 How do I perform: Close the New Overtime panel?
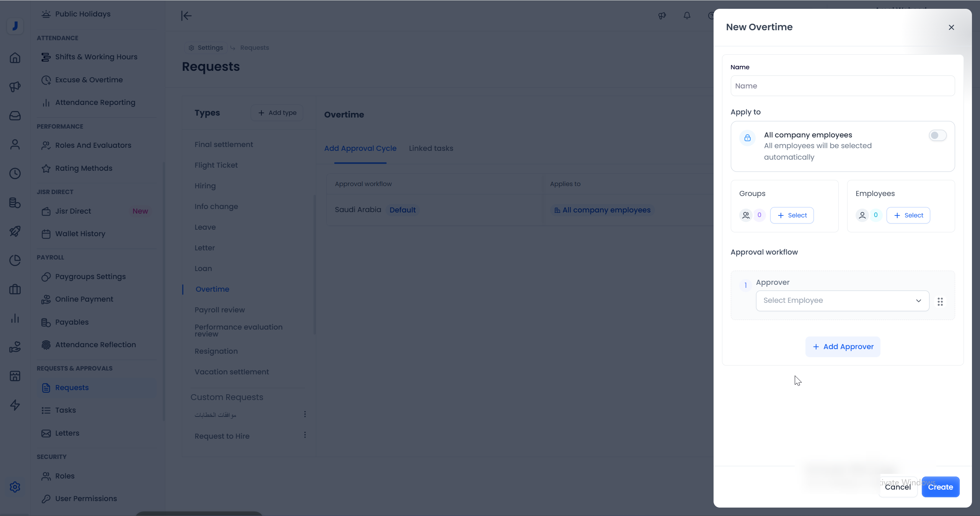[x=951, y=27]
